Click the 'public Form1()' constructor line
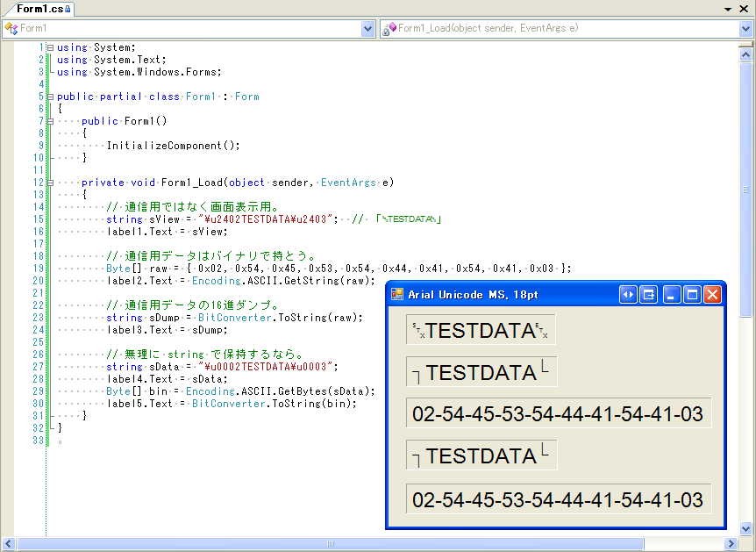756x552 pixels. pos(125,122)
